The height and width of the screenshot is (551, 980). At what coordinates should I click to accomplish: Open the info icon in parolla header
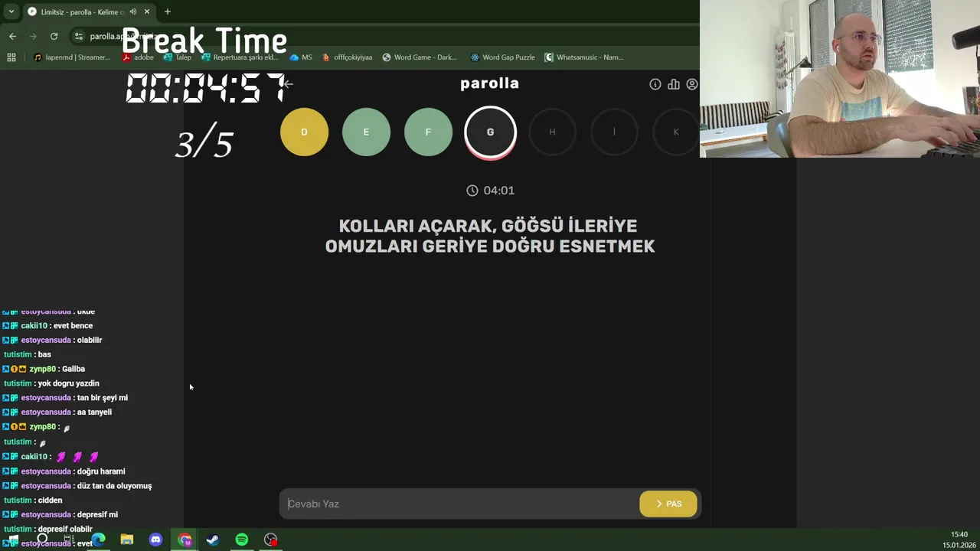pyautogui.click(x=655, y=84)
